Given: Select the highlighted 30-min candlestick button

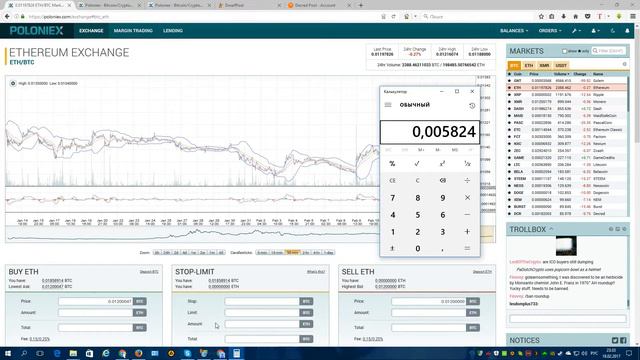Looking at the screenshot, I should tap(292, 253).
